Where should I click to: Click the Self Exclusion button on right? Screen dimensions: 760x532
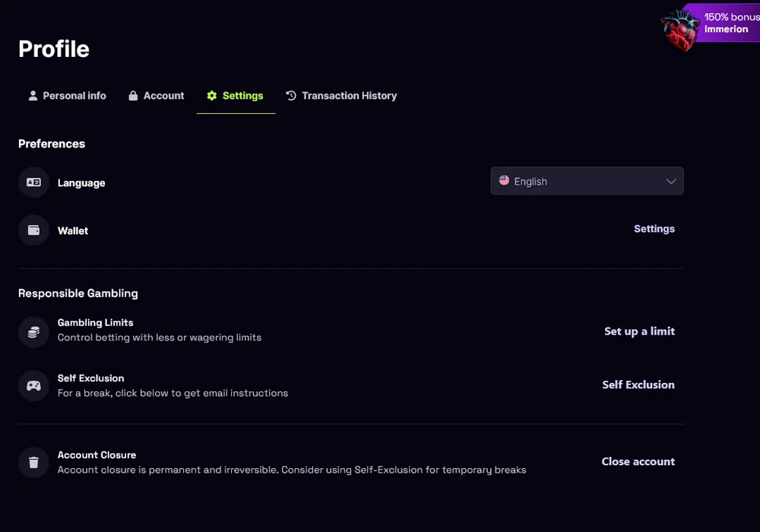[x=638, y=385]
